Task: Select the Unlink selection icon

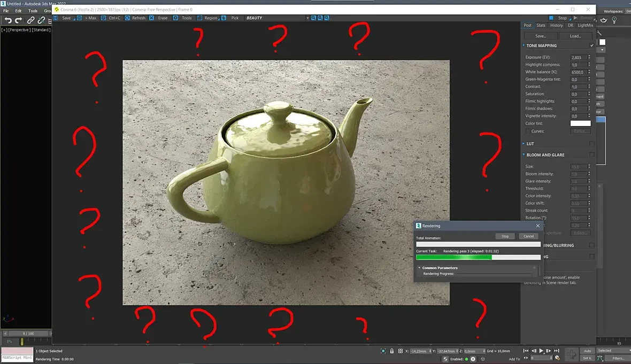Action: 41,20
